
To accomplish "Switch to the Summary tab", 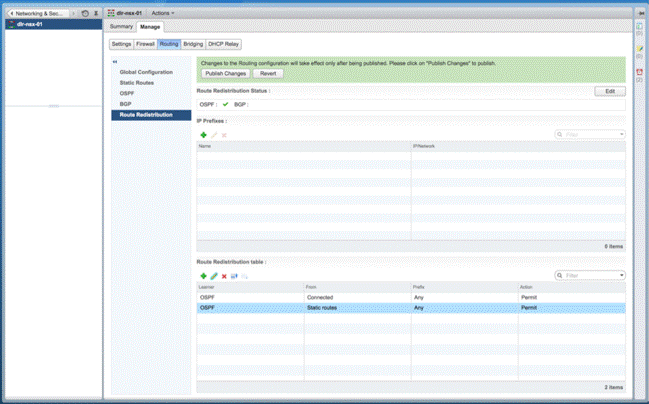I will (121, 27).
